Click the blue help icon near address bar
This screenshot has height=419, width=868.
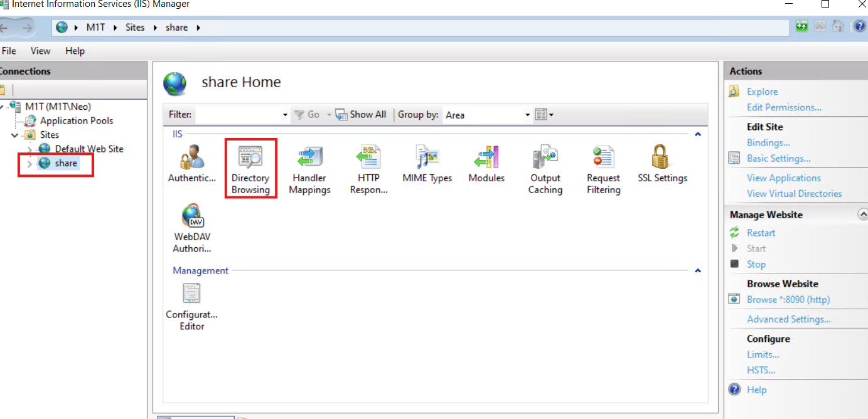[x=860, y=27]
